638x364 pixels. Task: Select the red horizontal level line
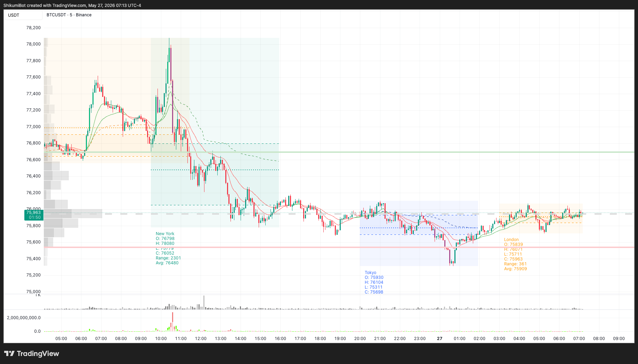(x=339, y=247)
